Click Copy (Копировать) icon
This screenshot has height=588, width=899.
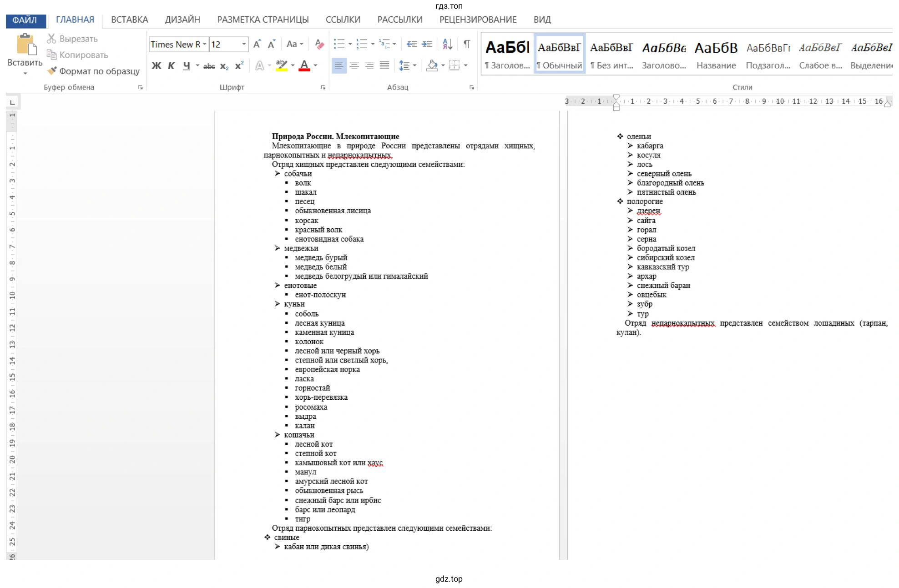click(51, 55)
